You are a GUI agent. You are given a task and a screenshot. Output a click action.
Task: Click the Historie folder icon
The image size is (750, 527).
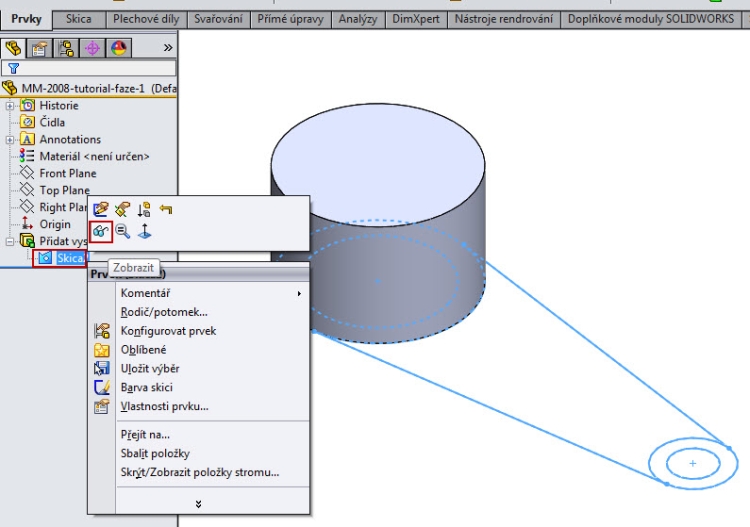(28, 105)
